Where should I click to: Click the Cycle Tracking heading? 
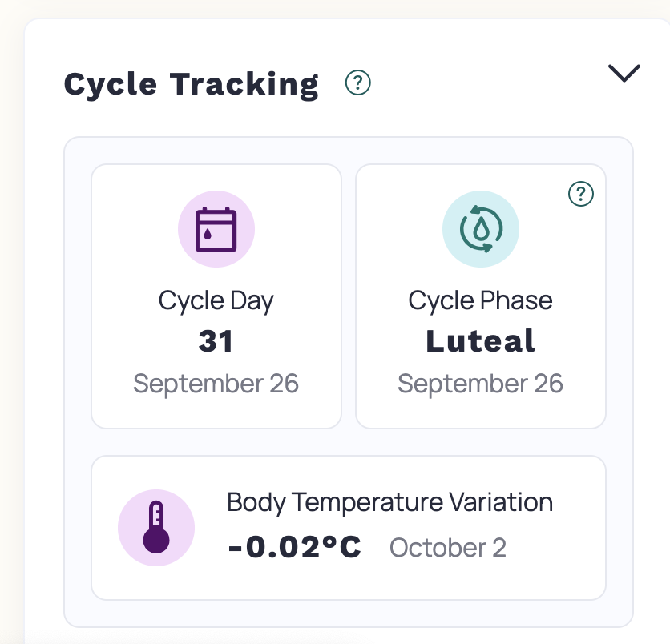[x=192, y=83]
